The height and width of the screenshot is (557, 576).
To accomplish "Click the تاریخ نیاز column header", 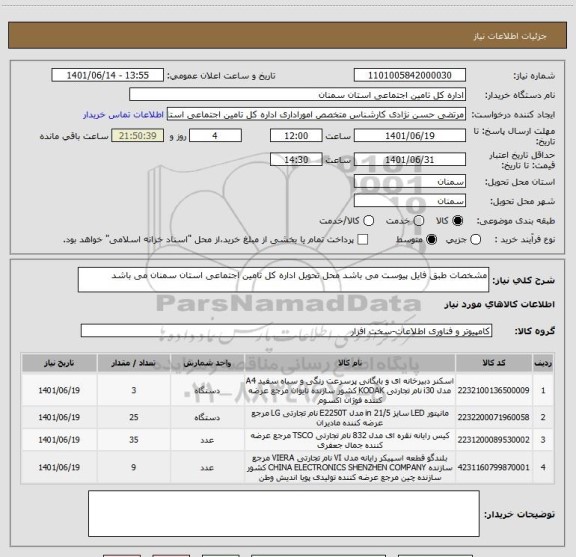I will point(59,363).
